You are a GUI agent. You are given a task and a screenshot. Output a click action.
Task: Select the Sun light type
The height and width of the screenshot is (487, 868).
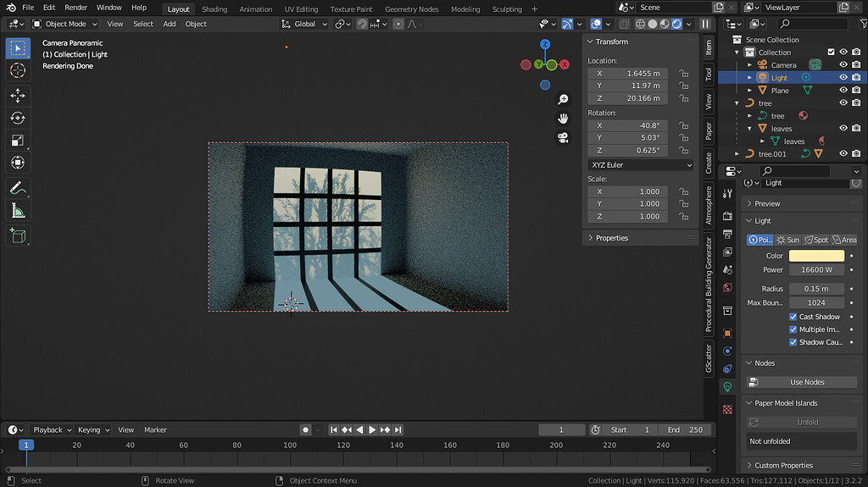pyautogui.click(x=787, y=240)
